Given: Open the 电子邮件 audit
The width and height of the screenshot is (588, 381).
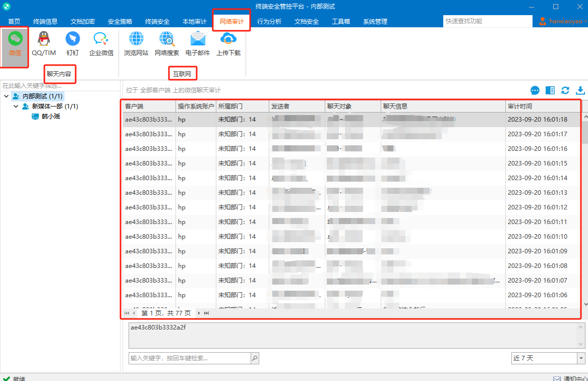Looking at the screenshot, I should coord(198,45).
